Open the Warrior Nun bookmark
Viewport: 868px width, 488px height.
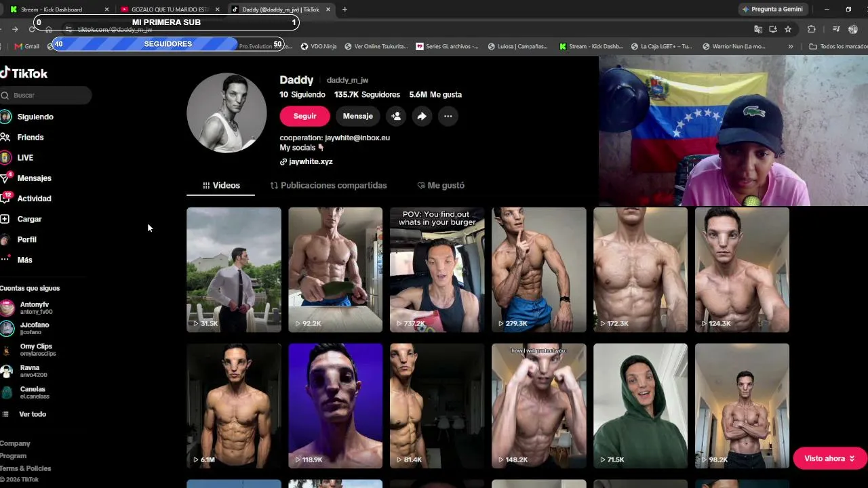click(734, 47)
